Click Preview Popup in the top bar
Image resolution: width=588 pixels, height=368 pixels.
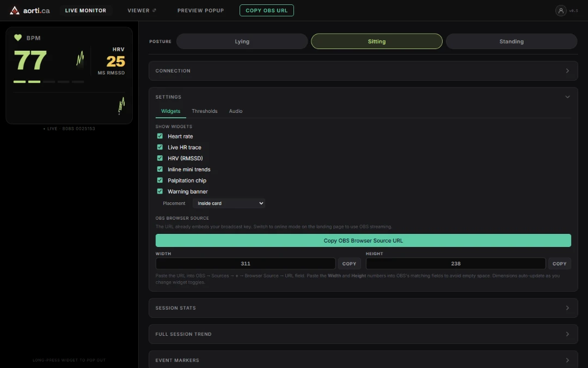(x=200, y=10)
